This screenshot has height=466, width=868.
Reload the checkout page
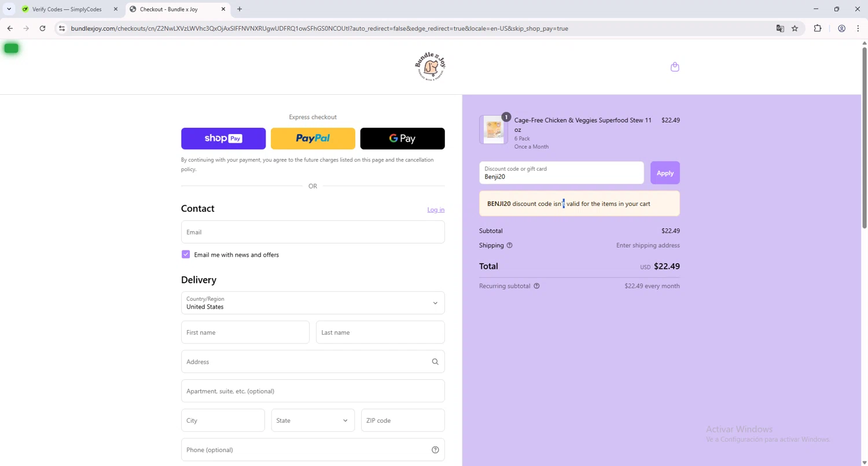pyautogui.click(x=42, y=28)
